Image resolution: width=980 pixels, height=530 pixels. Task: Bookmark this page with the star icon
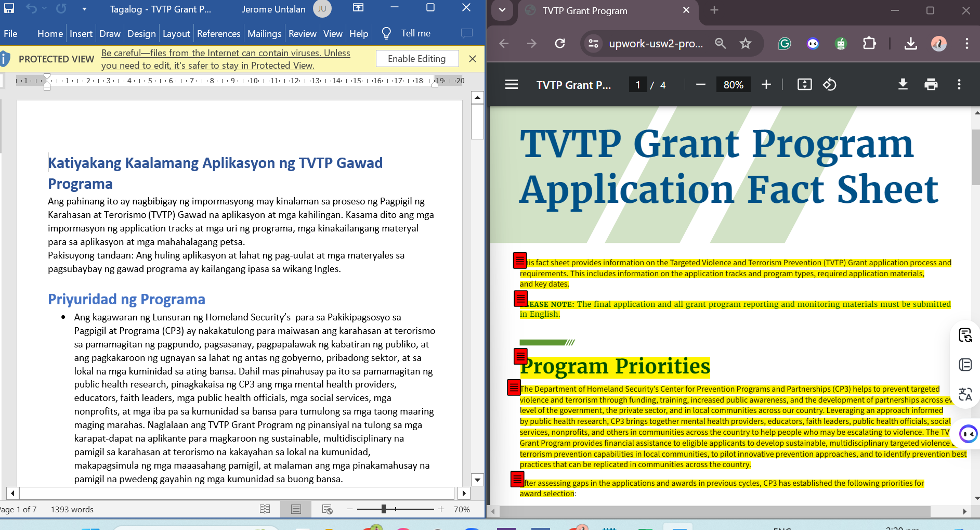pyautogui.click(x=746, y=44)
